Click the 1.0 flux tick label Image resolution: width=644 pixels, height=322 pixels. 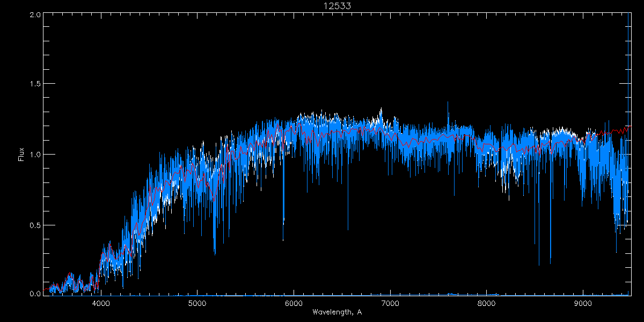click(x=35, y=155)
